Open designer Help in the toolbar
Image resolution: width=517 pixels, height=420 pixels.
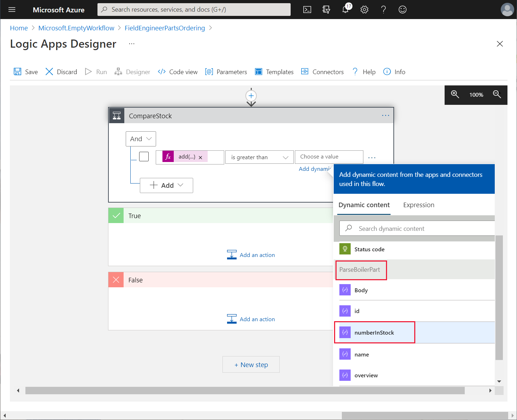coord(364,72)
